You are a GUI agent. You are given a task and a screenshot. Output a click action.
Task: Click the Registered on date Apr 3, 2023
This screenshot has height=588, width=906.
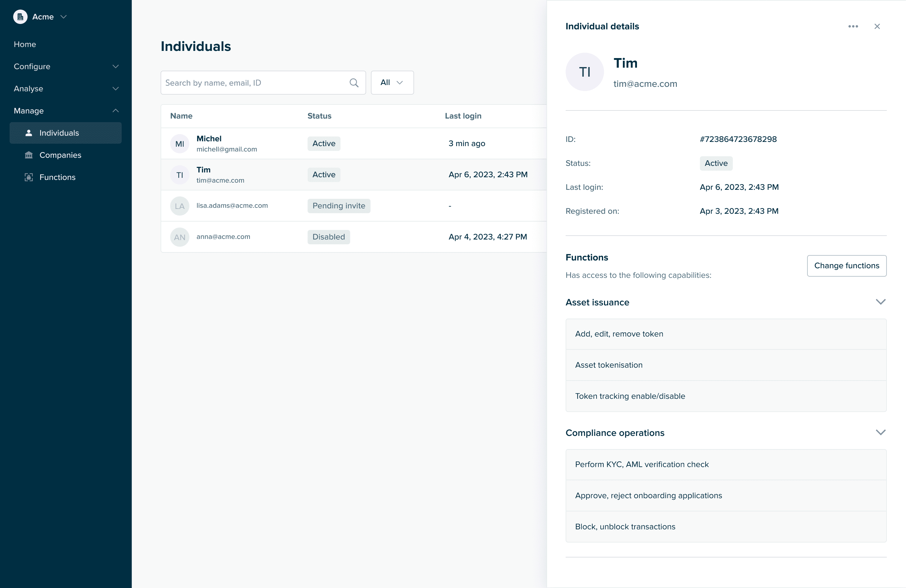[739, 211]
